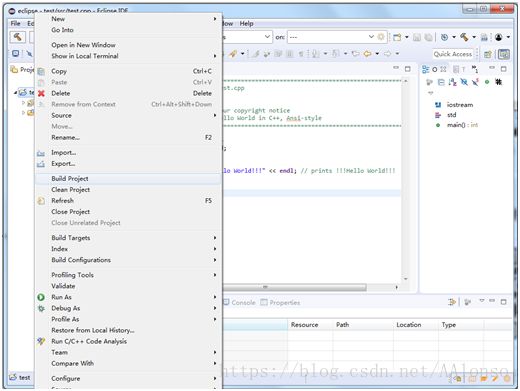The image size is (520, 391).
Task: Select Close Project menu entry
Action: [x=128, y=212]
